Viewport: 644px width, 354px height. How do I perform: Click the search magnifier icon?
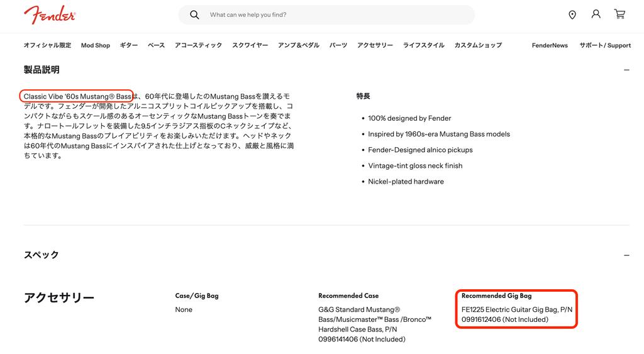(194, 14)
